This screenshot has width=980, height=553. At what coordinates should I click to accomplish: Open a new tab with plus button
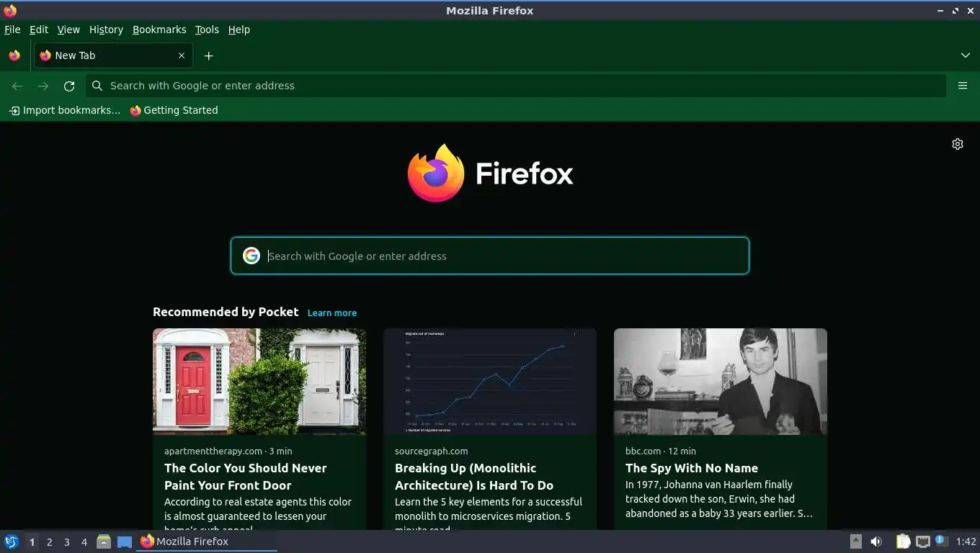[208, 55]
